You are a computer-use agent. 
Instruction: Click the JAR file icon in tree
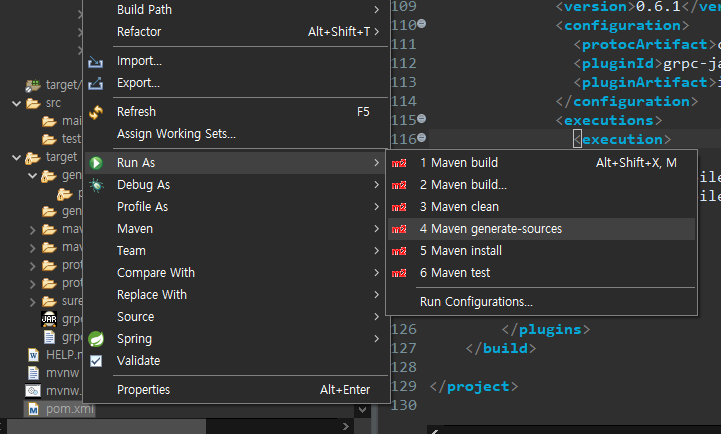tap(49, 319)
